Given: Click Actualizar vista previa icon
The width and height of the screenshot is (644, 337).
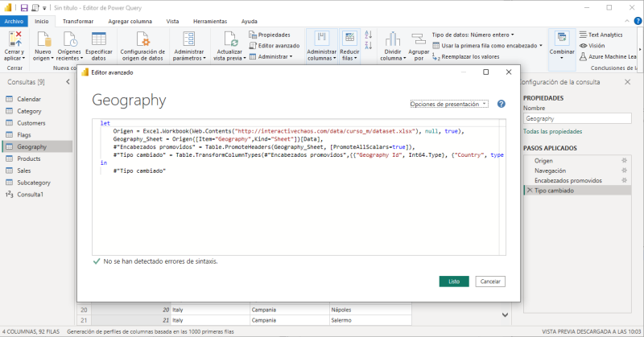Looking at the screenshot, I should click(230, 39).
